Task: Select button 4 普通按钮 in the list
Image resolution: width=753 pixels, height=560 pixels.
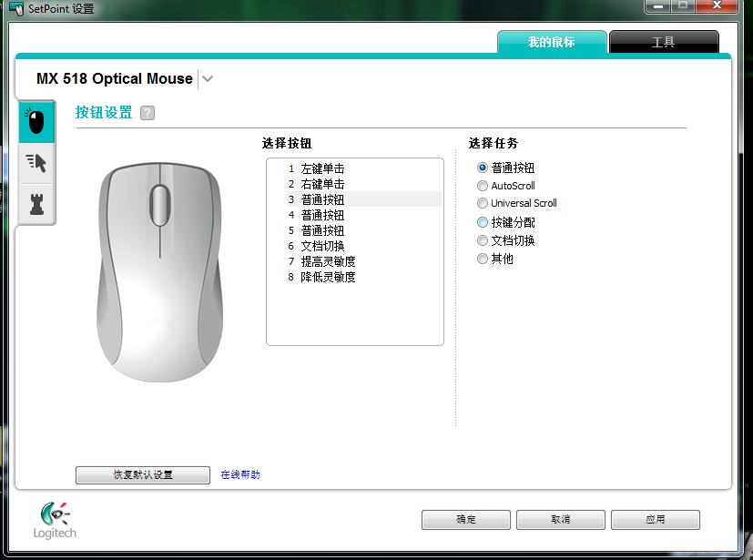Action: pos(363,215)
